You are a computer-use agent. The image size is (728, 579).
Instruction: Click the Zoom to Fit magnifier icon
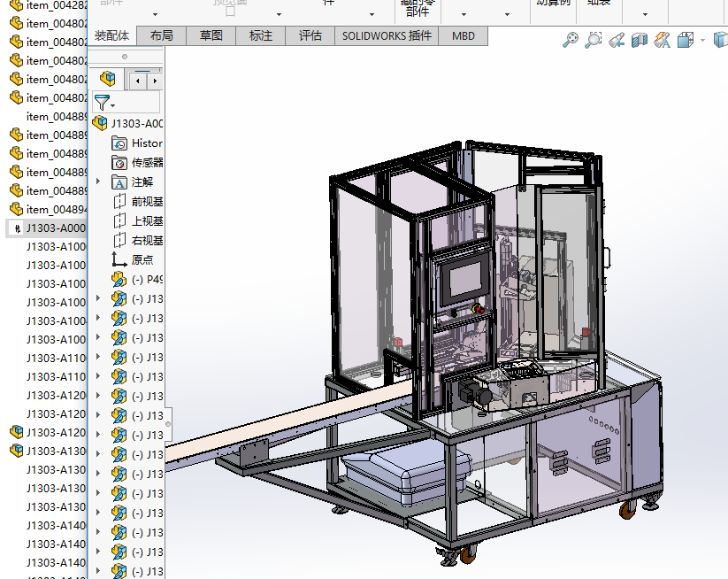point(571,40)
